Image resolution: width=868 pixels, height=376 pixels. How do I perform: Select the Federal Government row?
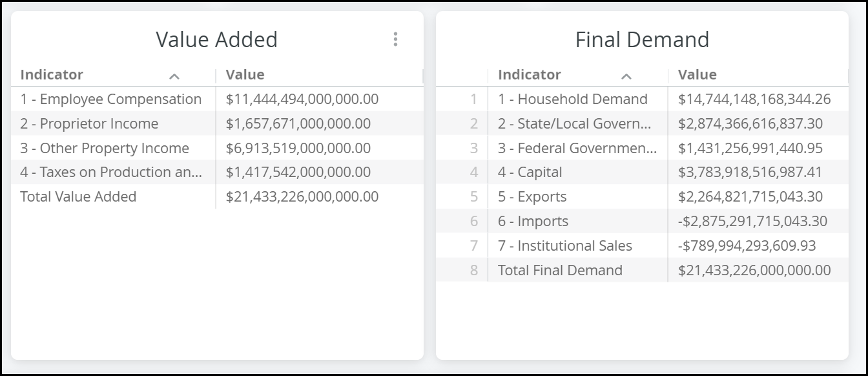tap(643, 148)
